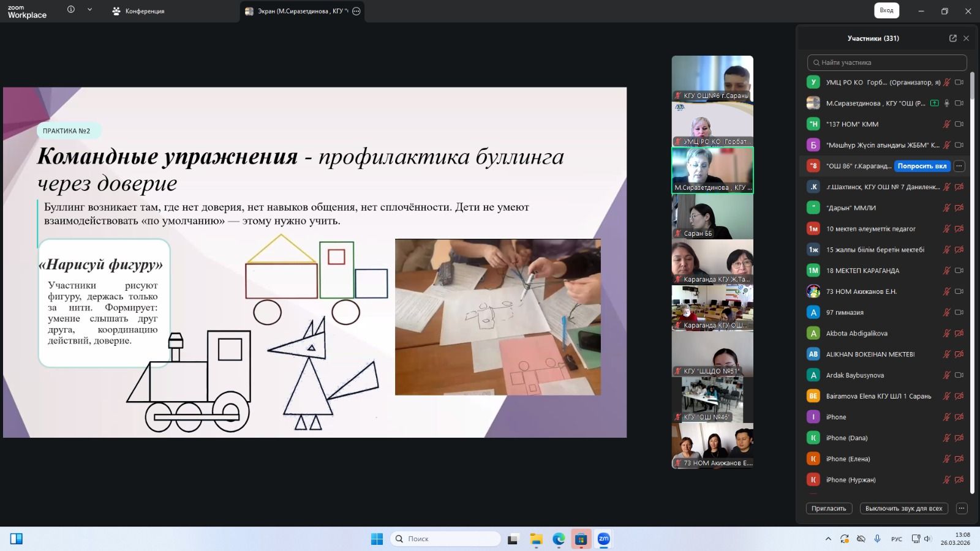Pop out the participants panel
Screen dimensions: 980x551
pos(952,38)
